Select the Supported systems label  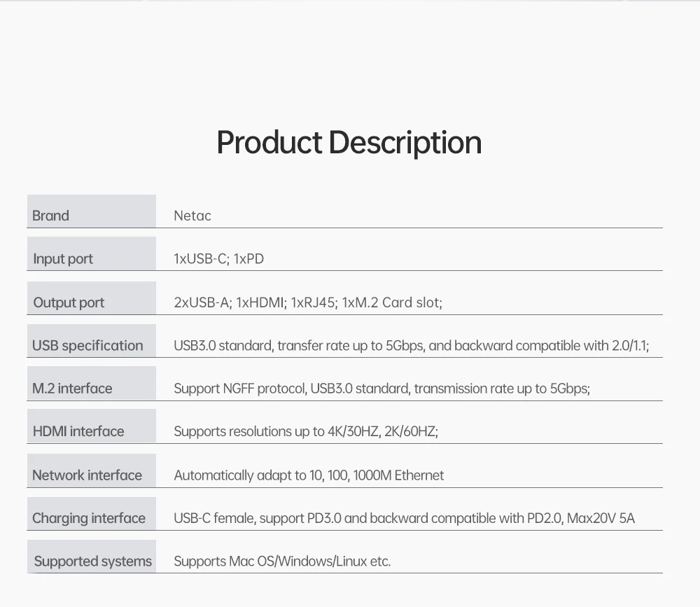93,561
